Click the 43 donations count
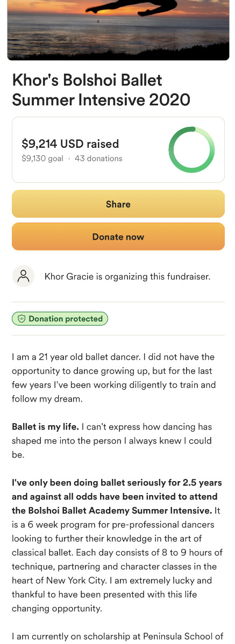This screenshot has height=644, width=235. click(x=98, y=158)
